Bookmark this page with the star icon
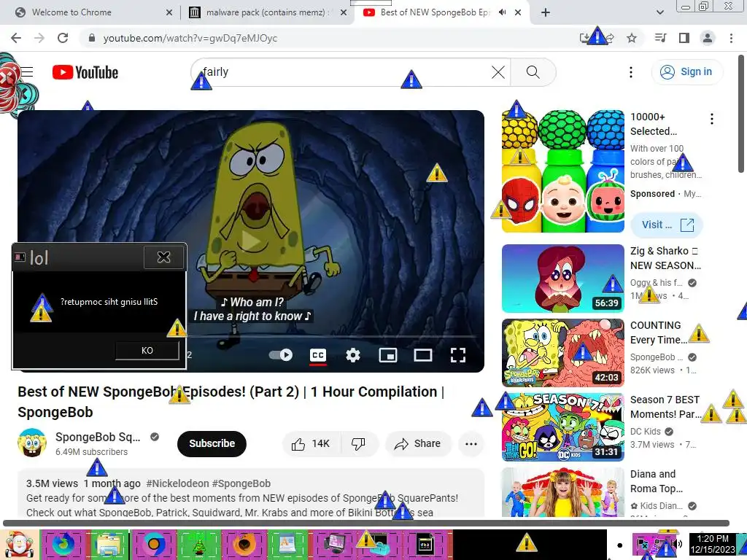 [632, 38]
